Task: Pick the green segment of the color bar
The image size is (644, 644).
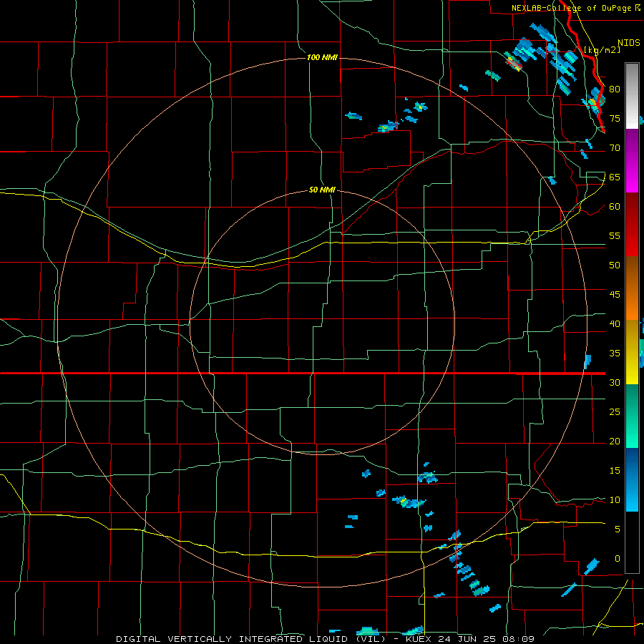Action: click(x=632, y=416)
